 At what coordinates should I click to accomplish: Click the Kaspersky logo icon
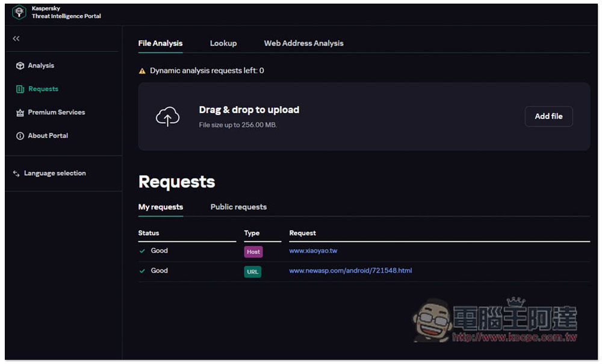19,12
